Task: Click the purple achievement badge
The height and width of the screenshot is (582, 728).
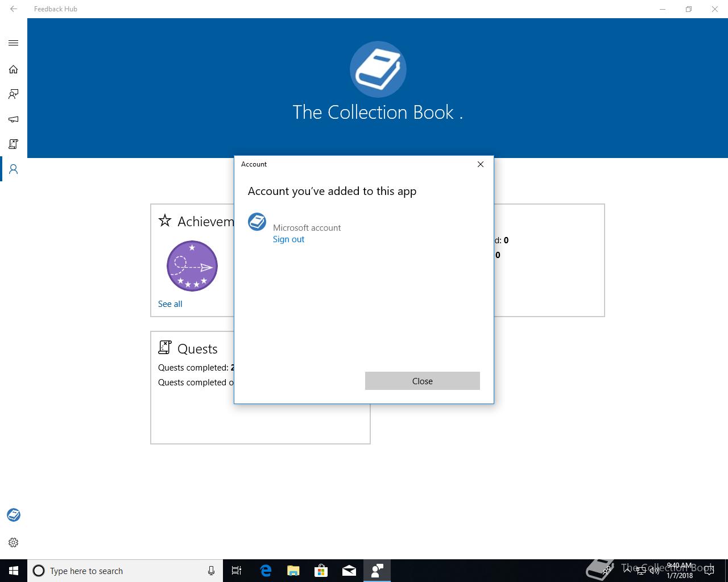Action: click(192, 266)
